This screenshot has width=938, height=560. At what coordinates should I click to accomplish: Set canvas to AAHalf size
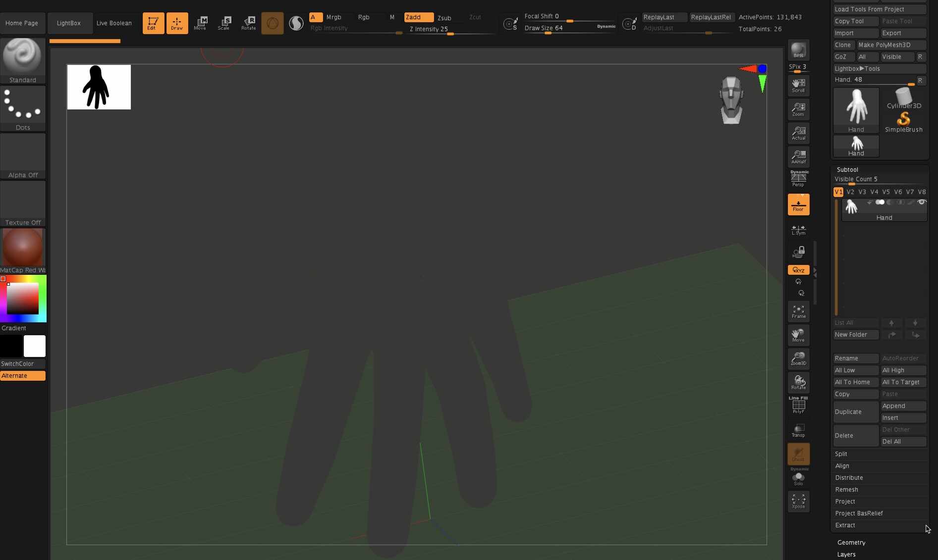click(x=798, y=157)
